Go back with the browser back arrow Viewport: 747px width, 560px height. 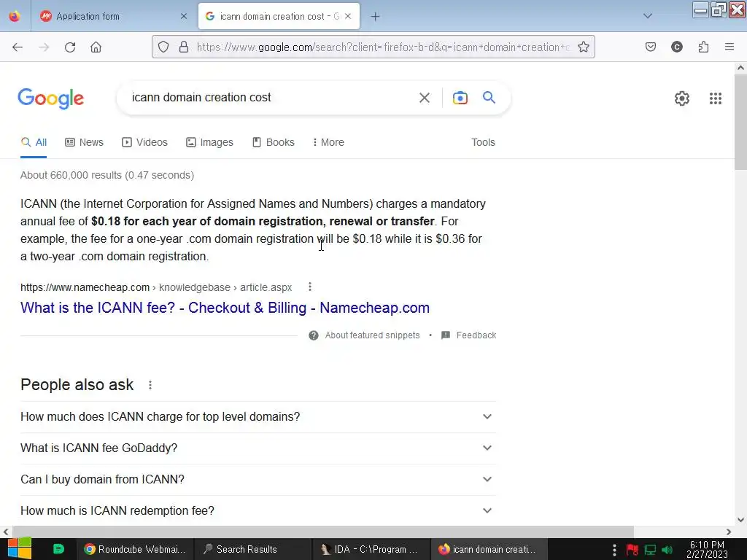(18, 47)
